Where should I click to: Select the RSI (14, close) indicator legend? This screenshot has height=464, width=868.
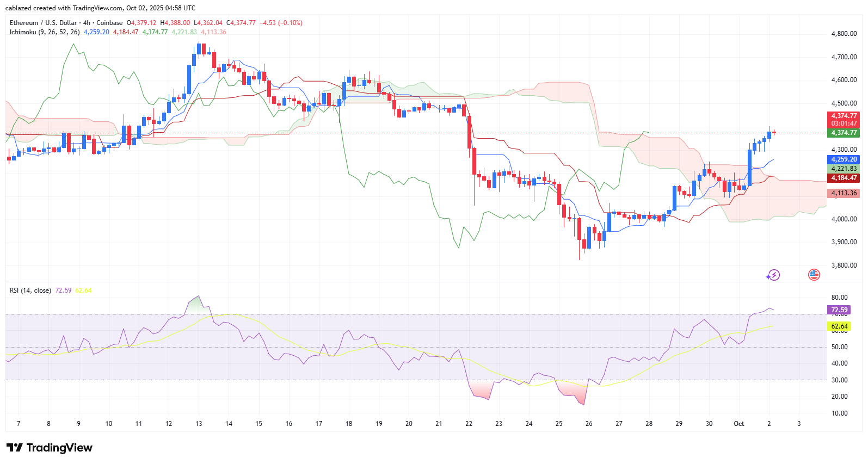click(30, 290)
